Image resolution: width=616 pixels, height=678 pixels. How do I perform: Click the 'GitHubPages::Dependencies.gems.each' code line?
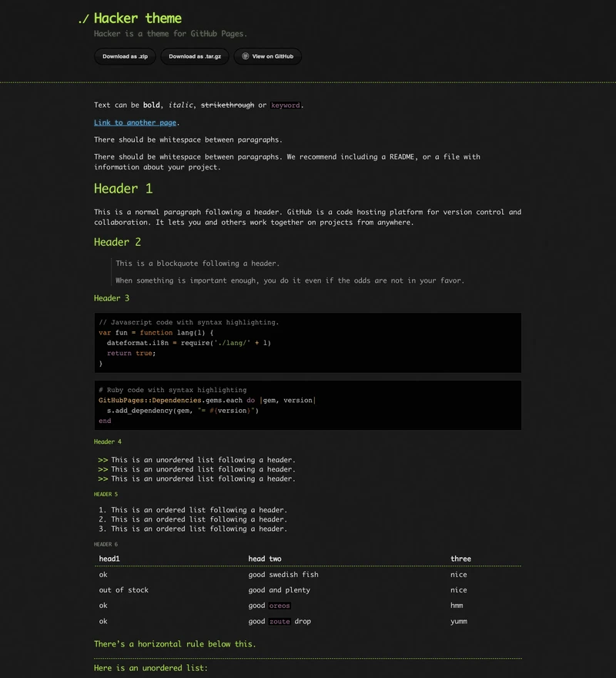point(207,401)
